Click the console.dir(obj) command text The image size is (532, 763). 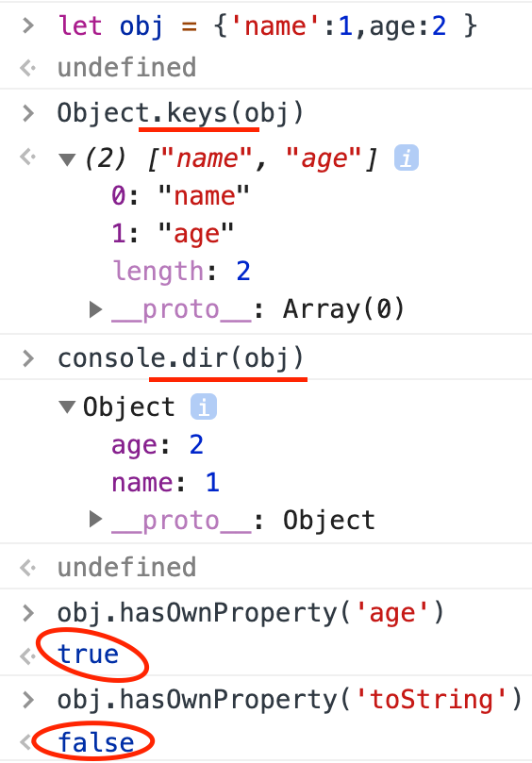click(180, 358)
